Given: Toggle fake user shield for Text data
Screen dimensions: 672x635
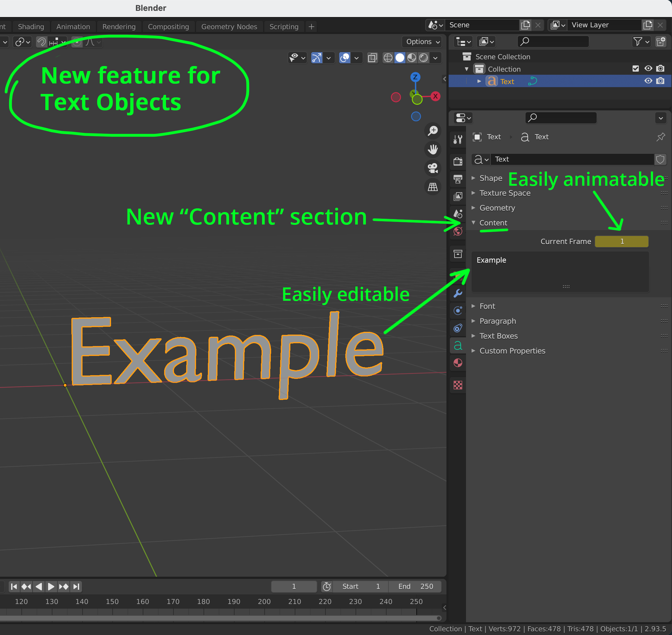Looking at the screenshot, I should pos(660,159).
